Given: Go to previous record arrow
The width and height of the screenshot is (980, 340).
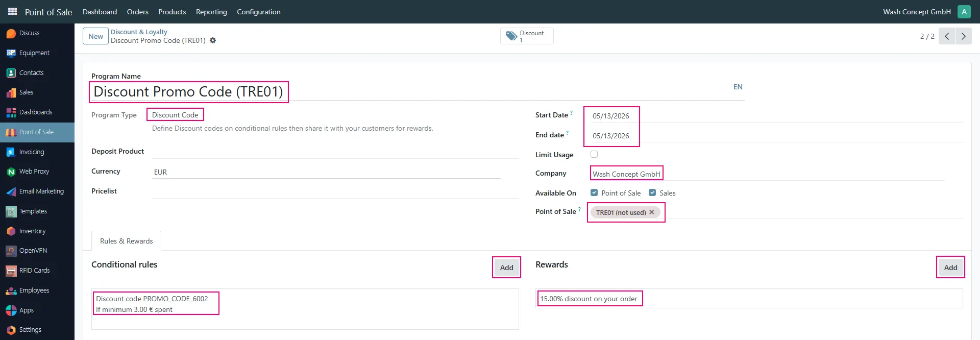Looking at the screenshot, I should click(x=947, y=36).
